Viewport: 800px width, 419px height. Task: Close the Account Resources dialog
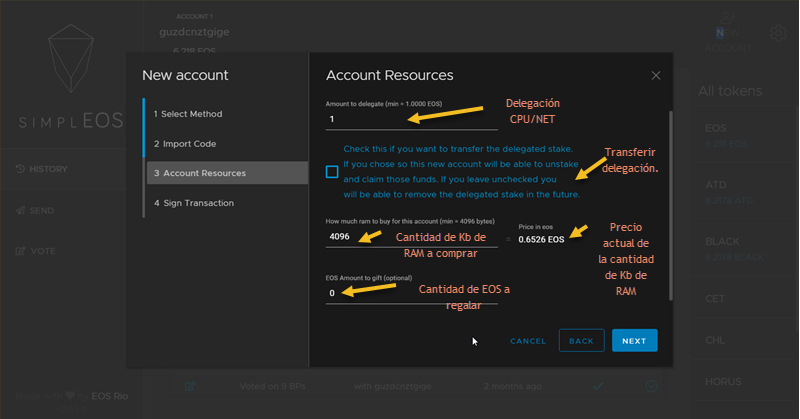pyautogui.click(x=656, y=76)
